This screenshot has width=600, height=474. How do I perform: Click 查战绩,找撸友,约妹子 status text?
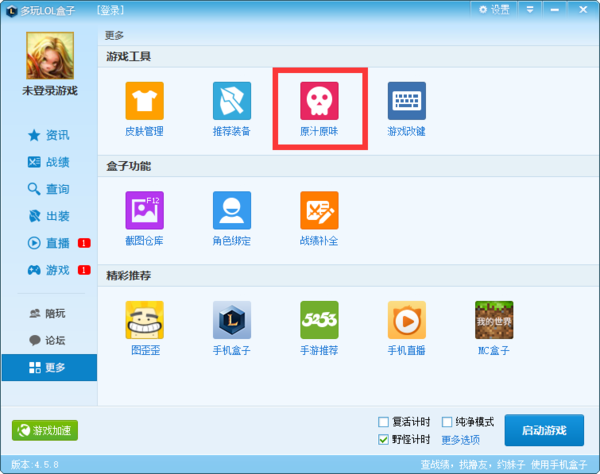(x=473, y=464)
